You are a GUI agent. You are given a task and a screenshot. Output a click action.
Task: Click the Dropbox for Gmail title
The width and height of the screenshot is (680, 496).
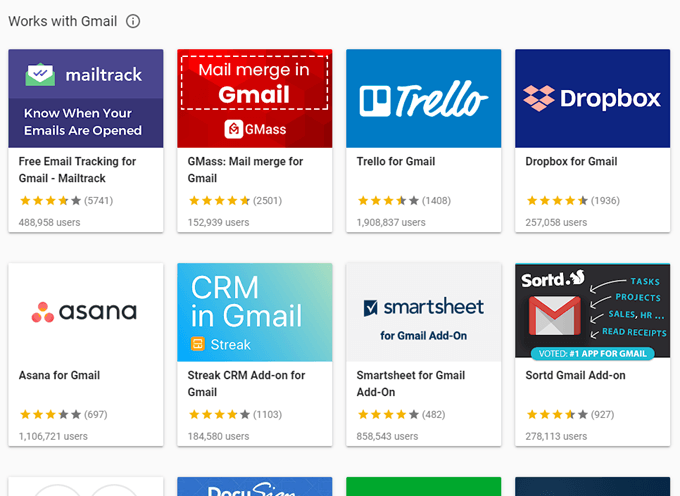click(571, 162)
